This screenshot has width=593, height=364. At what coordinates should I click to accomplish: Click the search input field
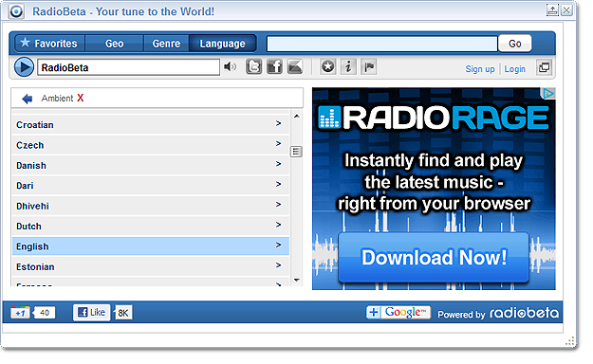(x=382, y=44)
